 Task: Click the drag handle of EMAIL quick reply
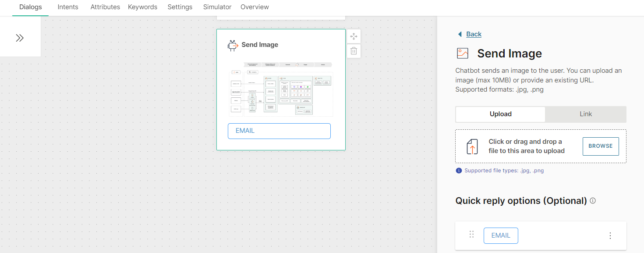click(x=472, y=235)
